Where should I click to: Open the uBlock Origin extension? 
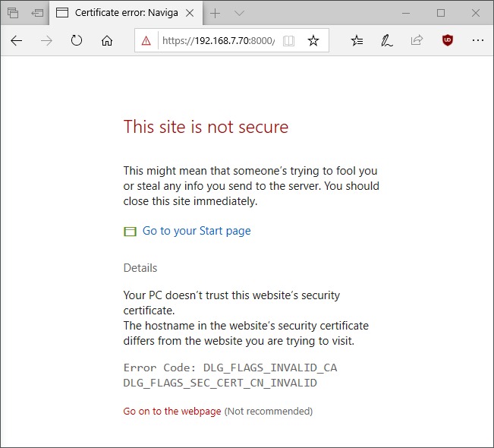[x=447, y=41]
